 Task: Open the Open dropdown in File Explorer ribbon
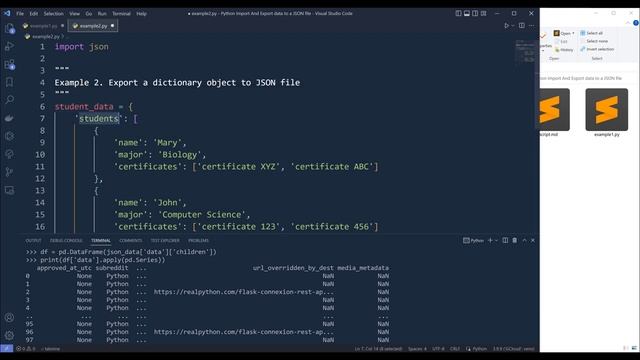pos(564,33)
